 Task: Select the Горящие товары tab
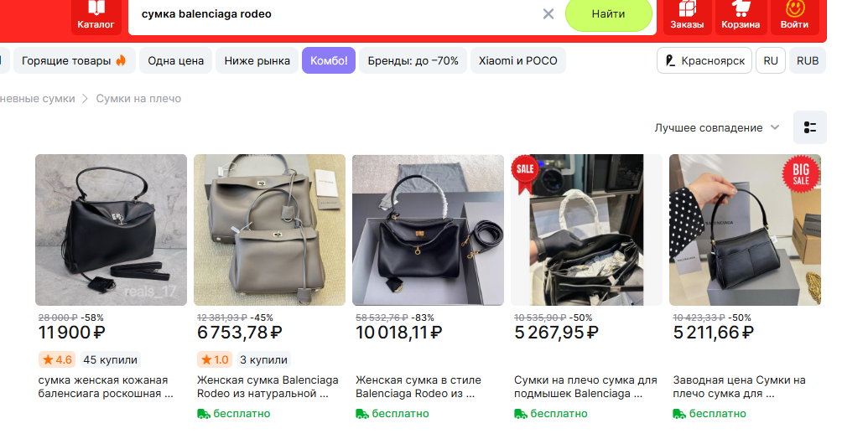point(74,60)
